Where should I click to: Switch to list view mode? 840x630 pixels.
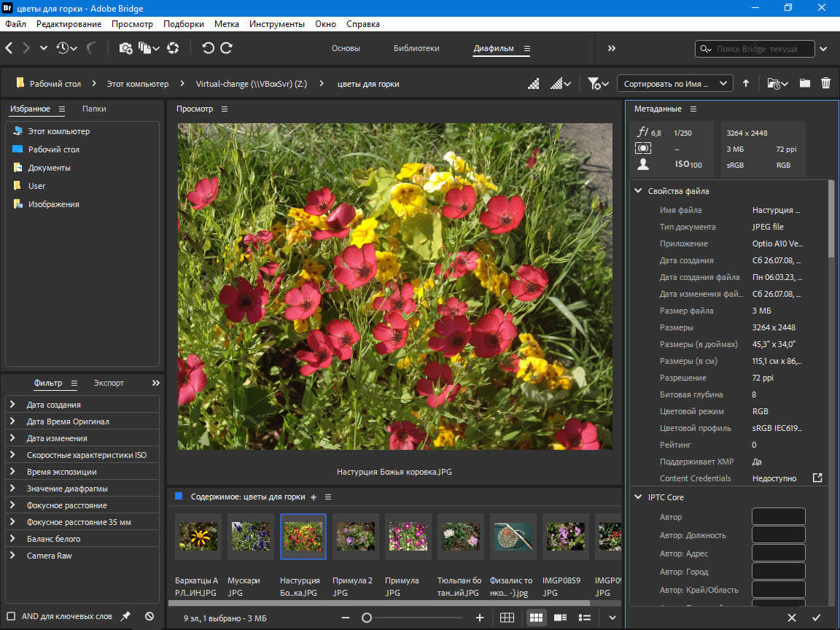[584, 618]
